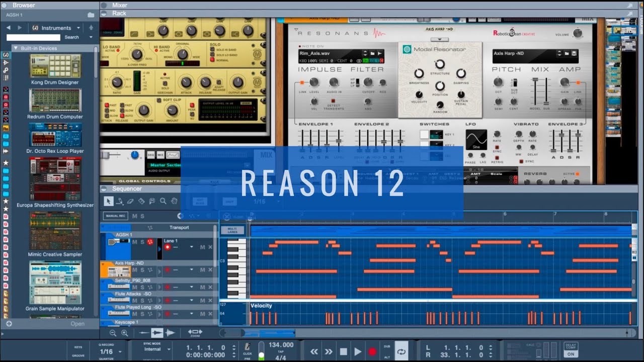Screen dimensions: 644x362
Task: Delete Lane 1 with its X button
Action: click(x=210, y=247)
